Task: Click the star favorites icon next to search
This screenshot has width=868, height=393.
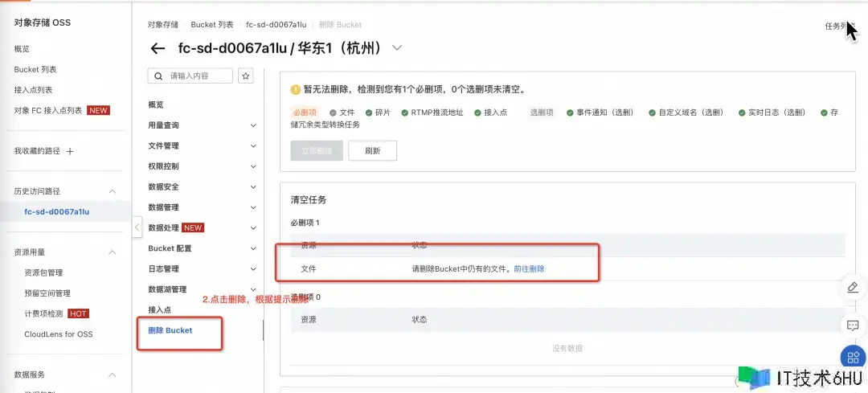Action: click(246, 76)
